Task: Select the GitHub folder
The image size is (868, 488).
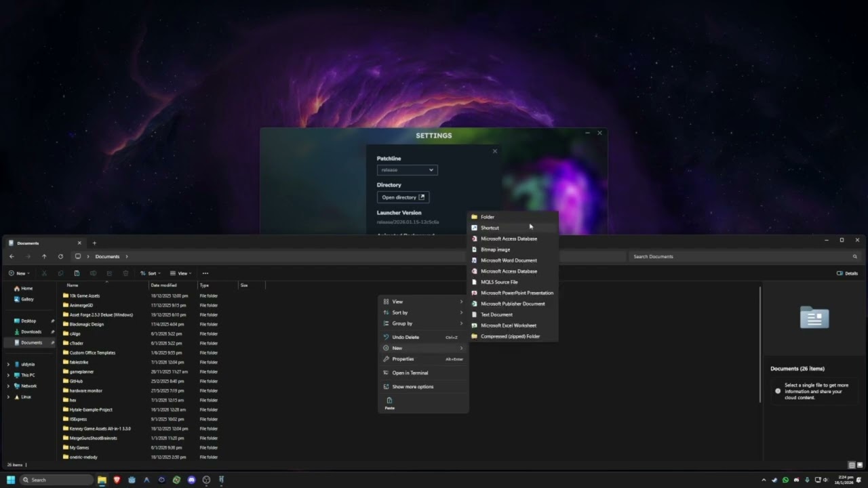Action: tap(76, 381)
